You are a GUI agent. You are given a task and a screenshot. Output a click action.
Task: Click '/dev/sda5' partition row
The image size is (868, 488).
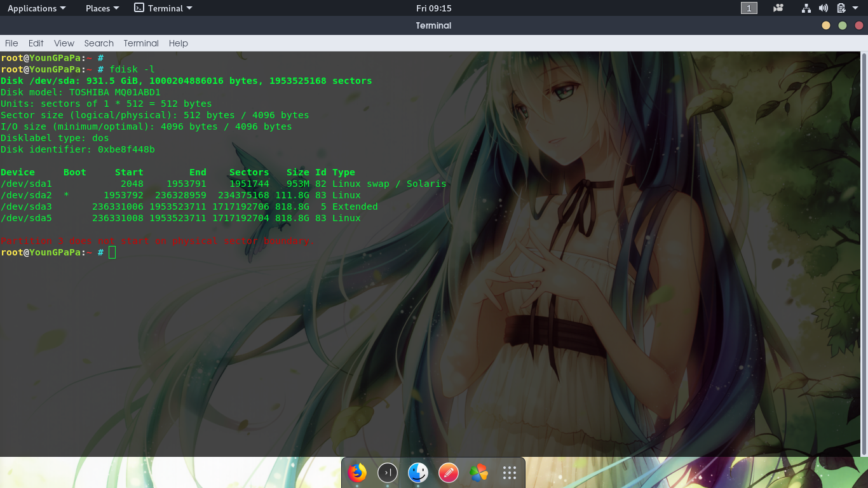(x=181, y=218)
